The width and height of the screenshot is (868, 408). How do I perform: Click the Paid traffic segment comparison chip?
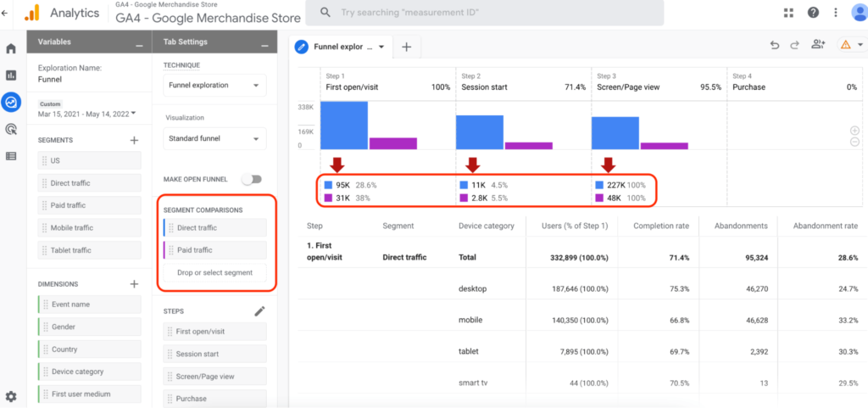[214, 250]
